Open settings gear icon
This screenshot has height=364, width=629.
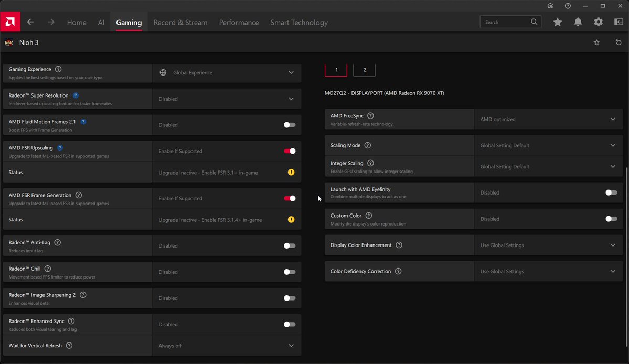[599, 22]
